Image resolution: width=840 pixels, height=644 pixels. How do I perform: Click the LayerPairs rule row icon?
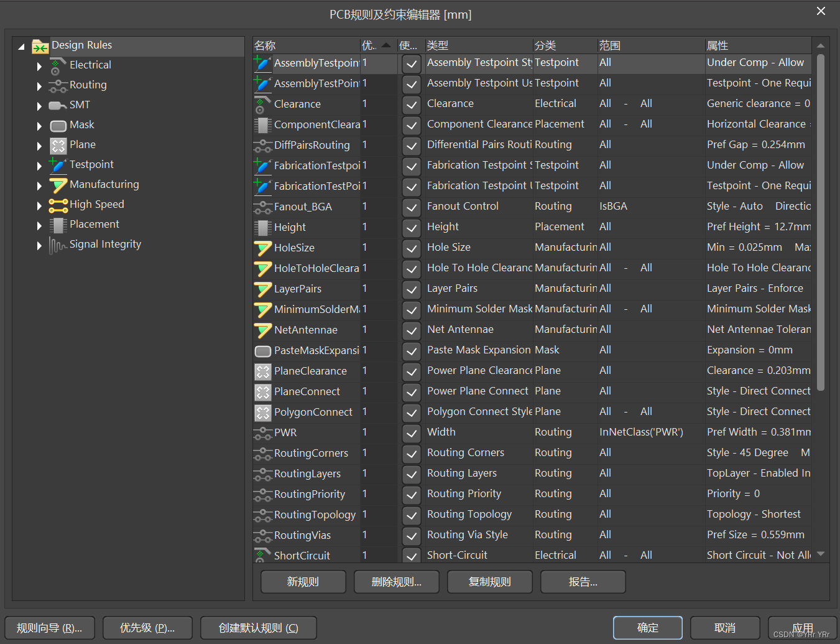click(262, 289)
